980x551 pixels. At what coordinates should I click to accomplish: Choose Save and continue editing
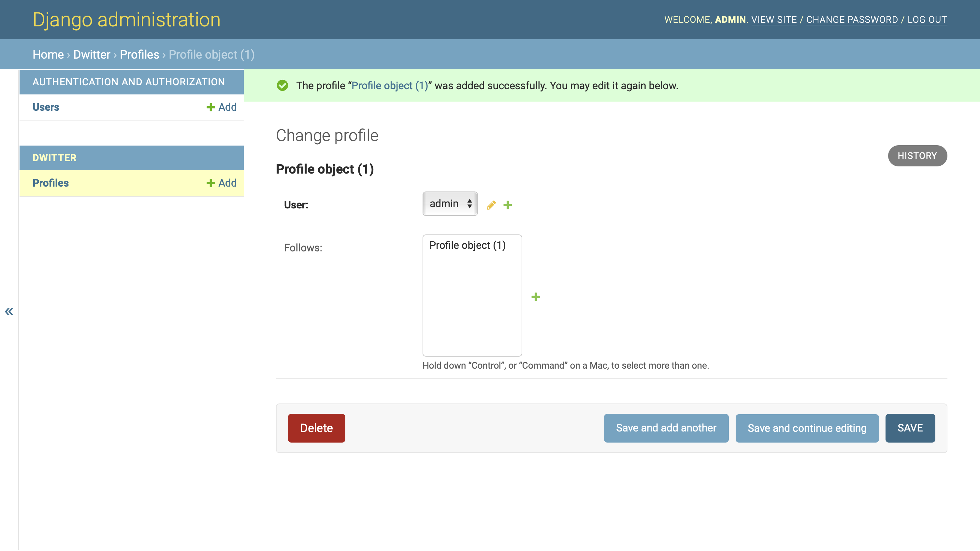click(807, 428)
